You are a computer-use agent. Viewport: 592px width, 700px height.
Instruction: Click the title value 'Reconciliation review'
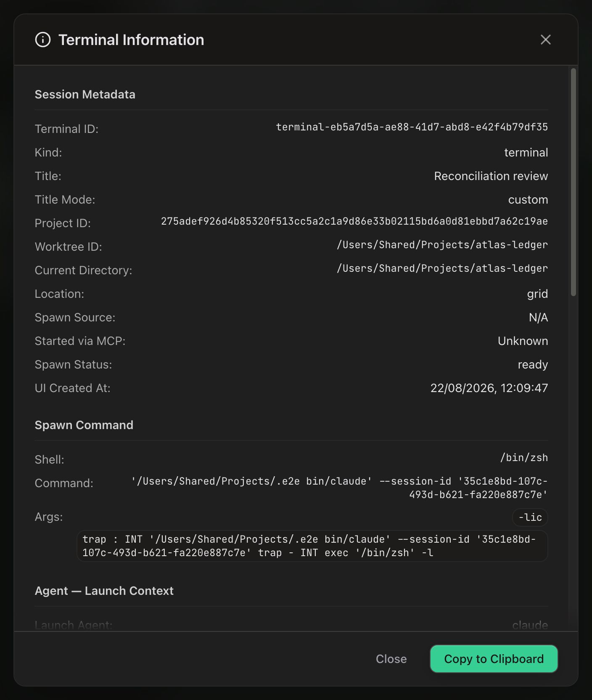491,176
